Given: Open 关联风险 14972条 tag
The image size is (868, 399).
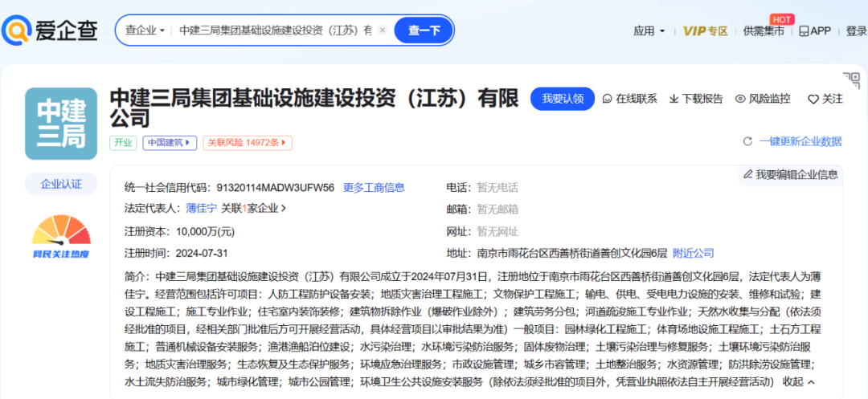Looking at the screenshot, I should click(x=247, y=143).
